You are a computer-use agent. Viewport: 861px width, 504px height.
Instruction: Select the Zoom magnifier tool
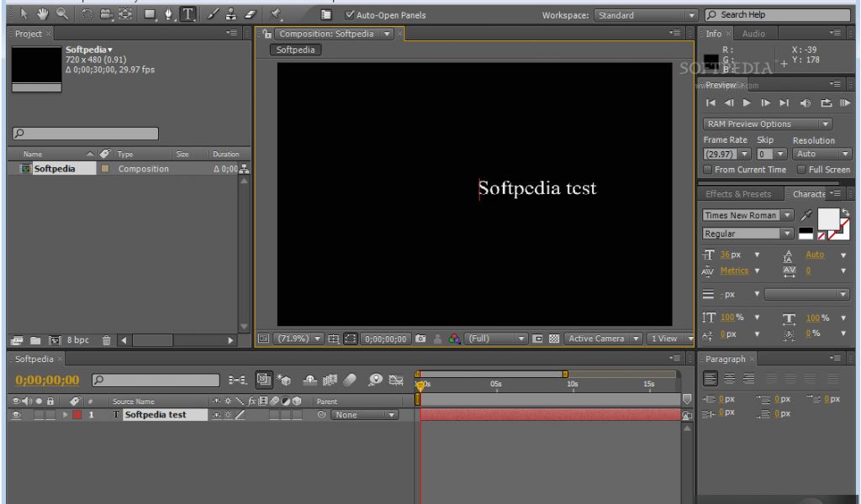pos(62,13)
